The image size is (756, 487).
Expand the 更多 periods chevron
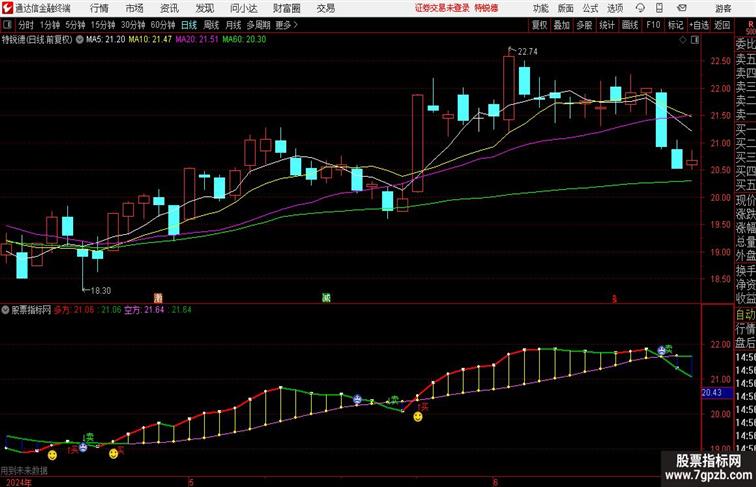pos(287,25)
